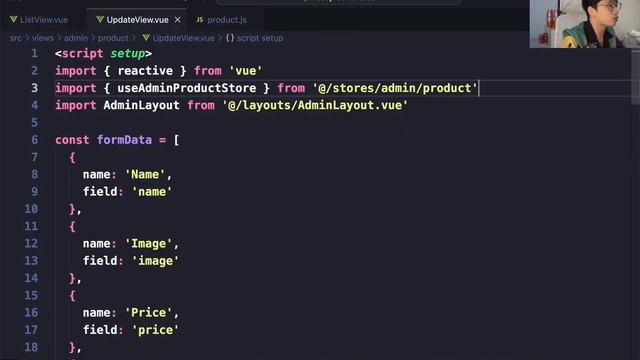Image resolution: width=640 pixels, height=360 pixels.
Task: Click the '@/stores/admin/product' string
Action: (x=395, y=88)
